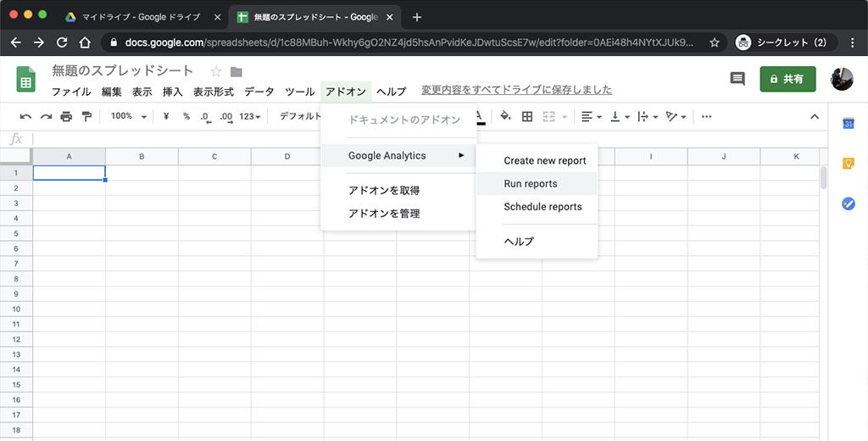Click the undo arrow in toolbar
Screen dimensions: 868x441
pos(25,116)
